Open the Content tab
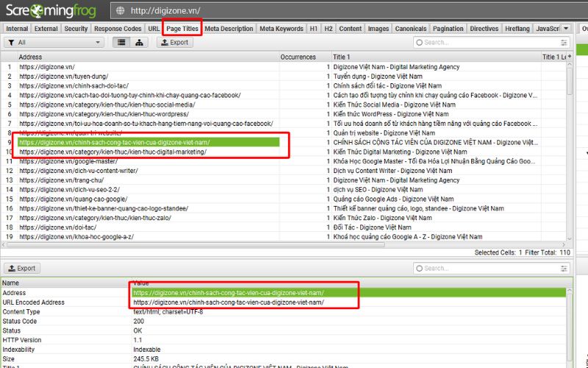 tap(351, 29)
